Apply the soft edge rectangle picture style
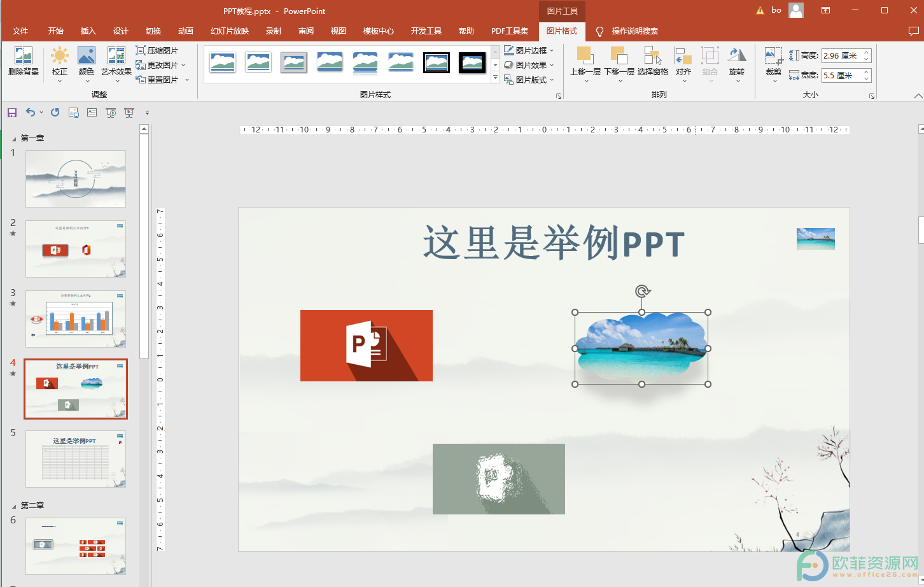 pyautogui.click(x=401, y=62)
